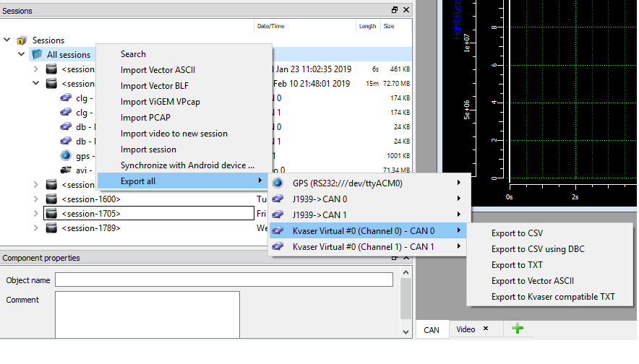Close the Sessions panel
The height and width of the screenshot is (364, 639).
point(406,10)
